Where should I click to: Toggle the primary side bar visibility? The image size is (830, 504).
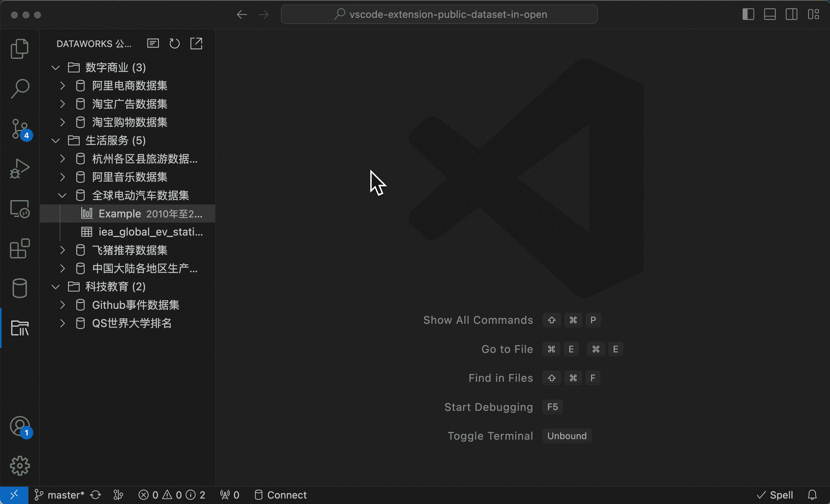tap(748, 14)
